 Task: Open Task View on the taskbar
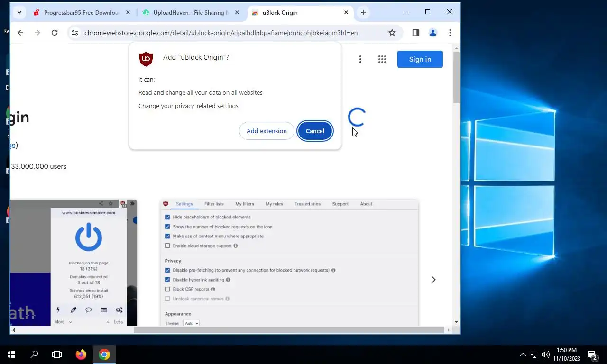[57, 354]
